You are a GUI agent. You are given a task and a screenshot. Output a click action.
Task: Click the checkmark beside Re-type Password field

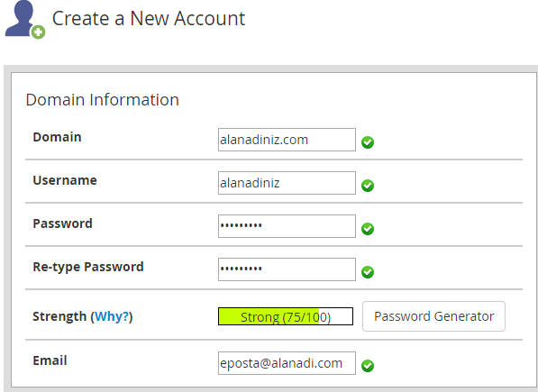coord(368,272)
